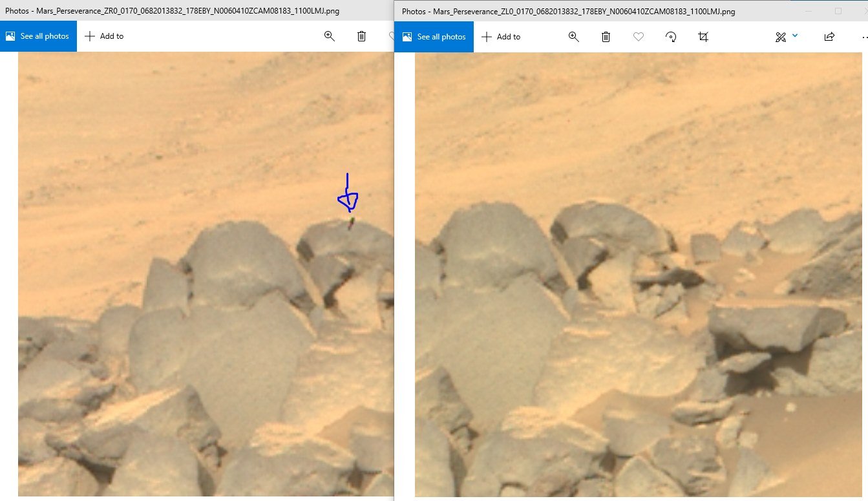Select the crop tool in the right window
This screenshot has width=868, height=501.
coord(703,37)
